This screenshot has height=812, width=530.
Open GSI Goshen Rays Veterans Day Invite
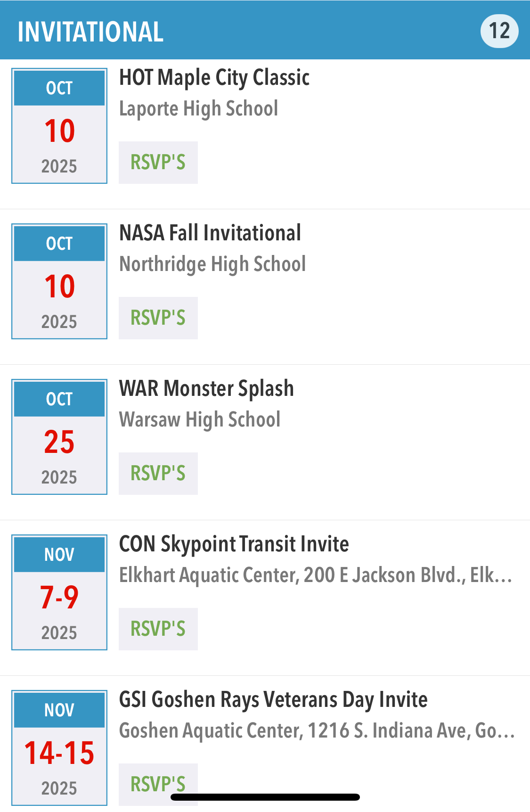tap(273, 700)
